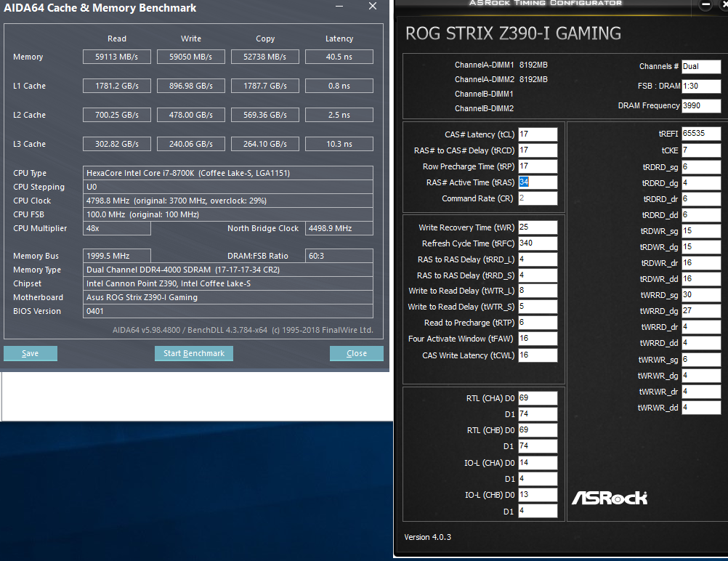
Task: Select the Memory Write result 59050 MB/s
Action: (191, 57)
